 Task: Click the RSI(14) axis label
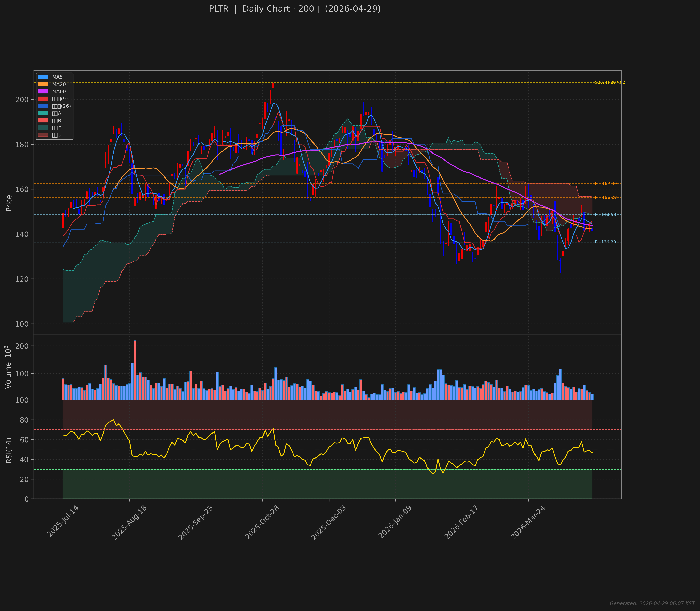point(9,450)
